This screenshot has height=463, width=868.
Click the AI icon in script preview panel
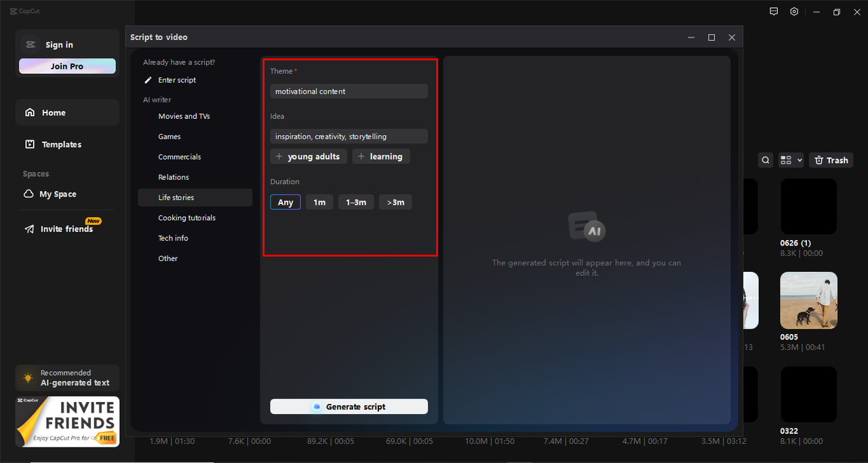tap(587, 226)
